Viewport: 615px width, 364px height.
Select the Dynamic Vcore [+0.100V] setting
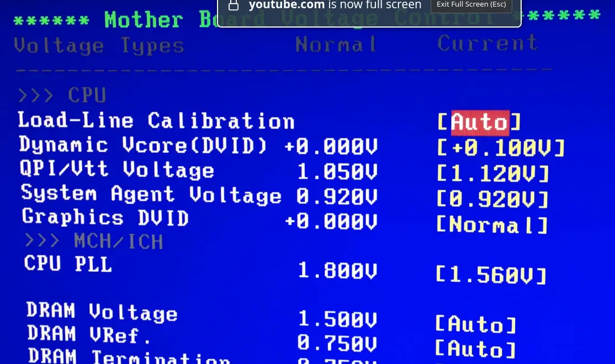(501, 148)
